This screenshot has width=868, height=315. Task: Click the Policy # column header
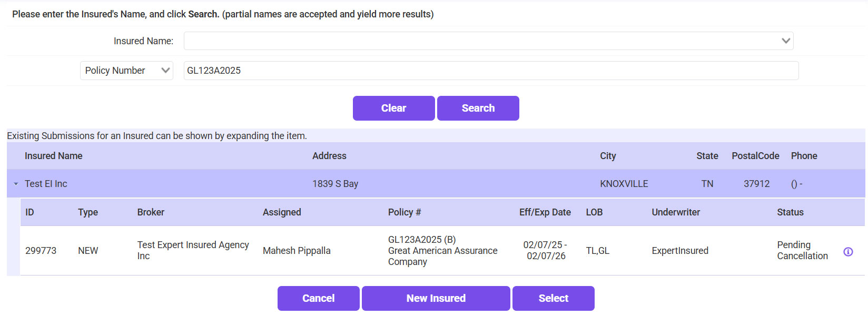point(404,212)
